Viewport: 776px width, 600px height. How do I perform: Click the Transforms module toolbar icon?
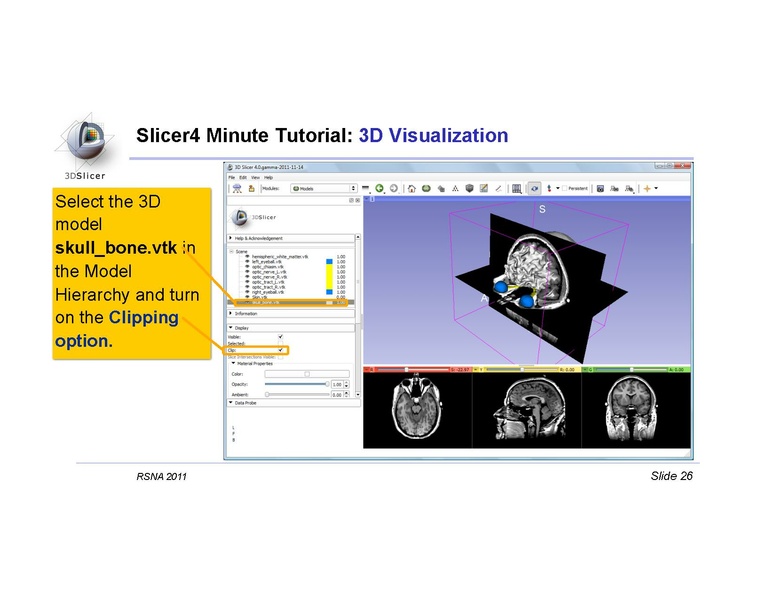455,189
